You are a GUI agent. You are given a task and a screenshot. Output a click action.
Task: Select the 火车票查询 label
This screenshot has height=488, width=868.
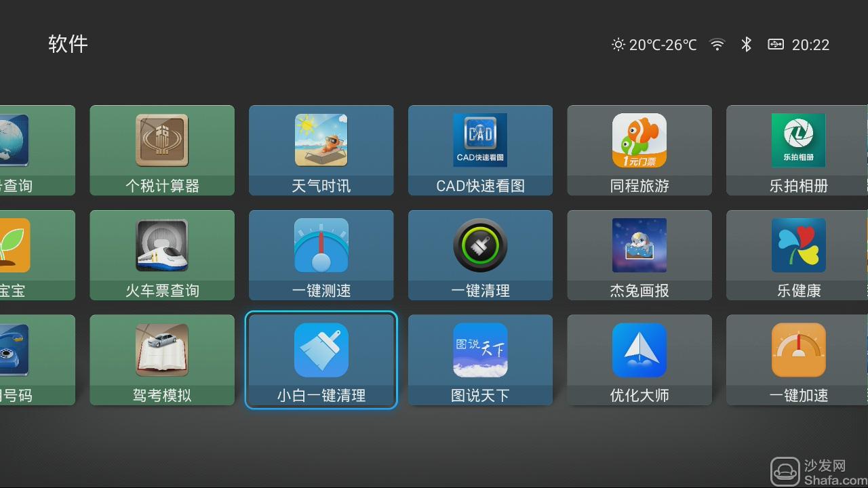tap(162, 291)
